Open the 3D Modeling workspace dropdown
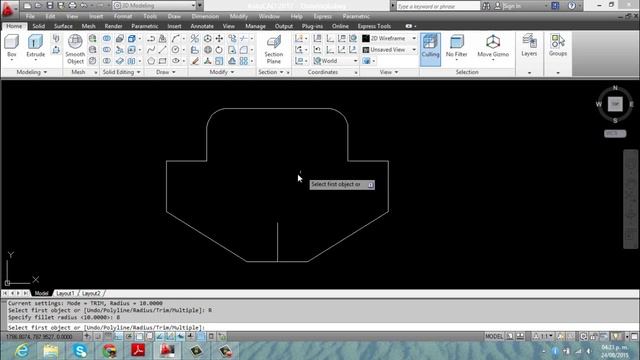The image size is (640, 360). [155, 6]
